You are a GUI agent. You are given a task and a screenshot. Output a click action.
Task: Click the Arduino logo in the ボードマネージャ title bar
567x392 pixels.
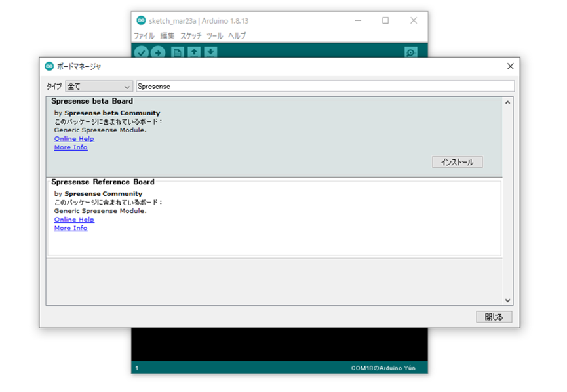[x=49, y=66]
